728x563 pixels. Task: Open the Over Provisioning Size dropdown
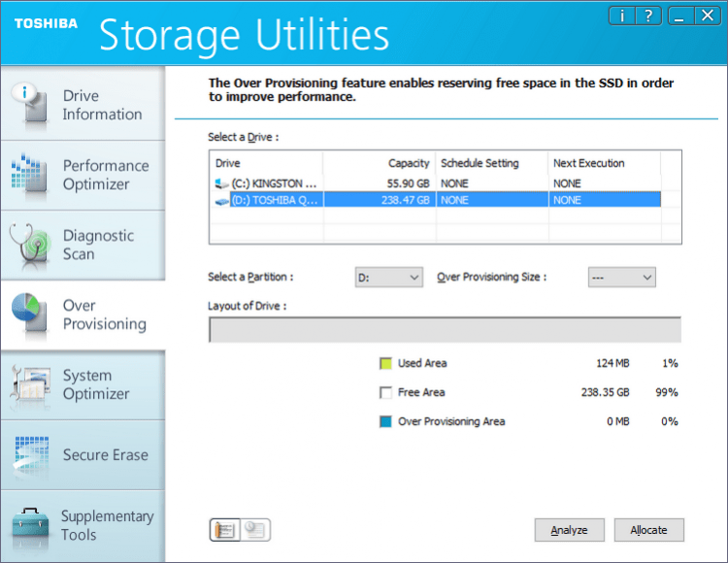click(622, 278)
